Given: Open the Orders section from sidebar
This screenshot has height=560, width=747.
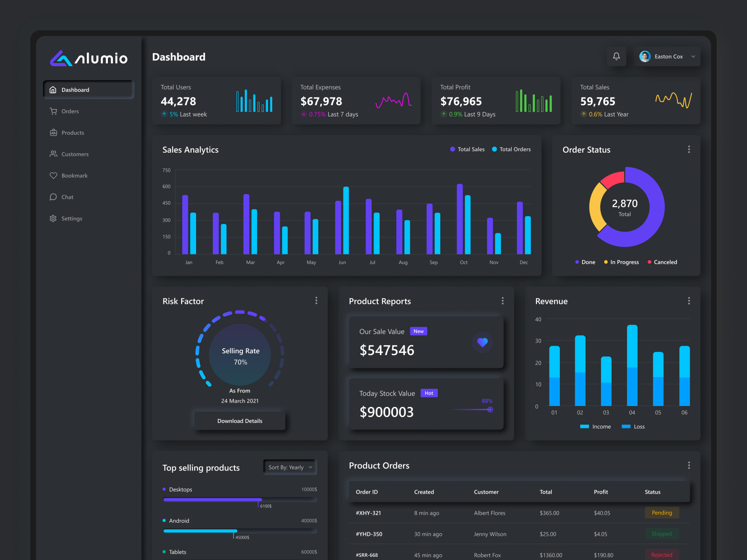Looking at the screenshot, I should coord(70,111).
